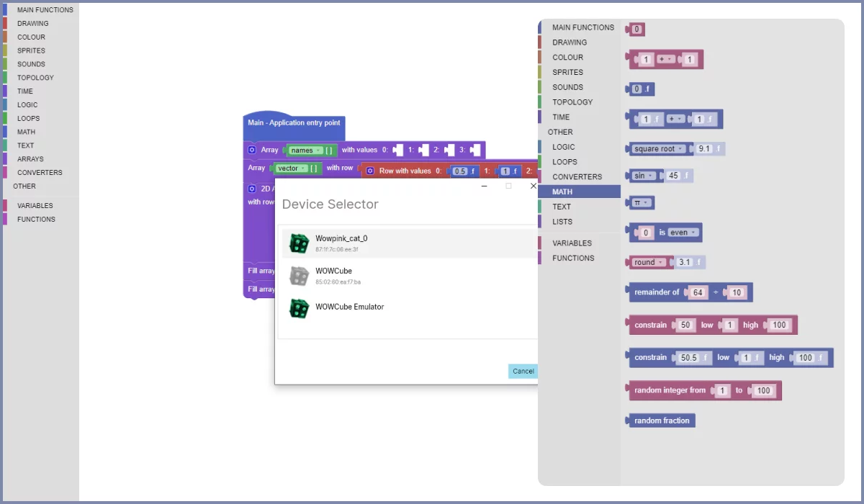Choose the WOWCube Emulator cube icon

299,308
